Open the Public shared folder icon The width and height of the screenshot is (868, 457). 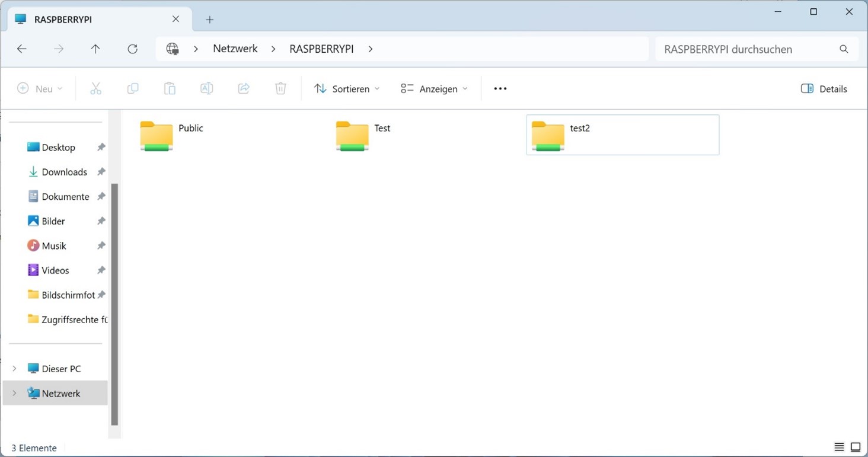click(x=157, y=136)
